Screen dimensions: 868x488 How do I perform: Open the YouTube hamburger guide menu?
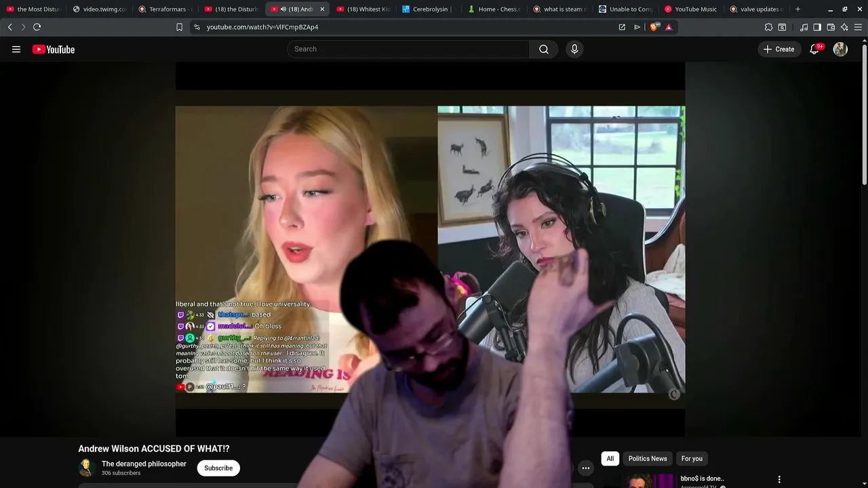[x=16, y=49]
